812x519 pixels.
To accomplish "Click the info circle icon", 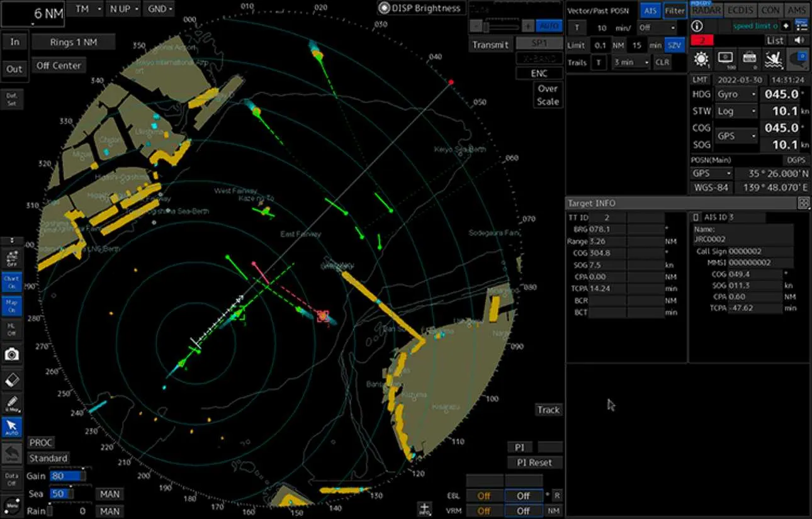I will click(x=697, y=26).
